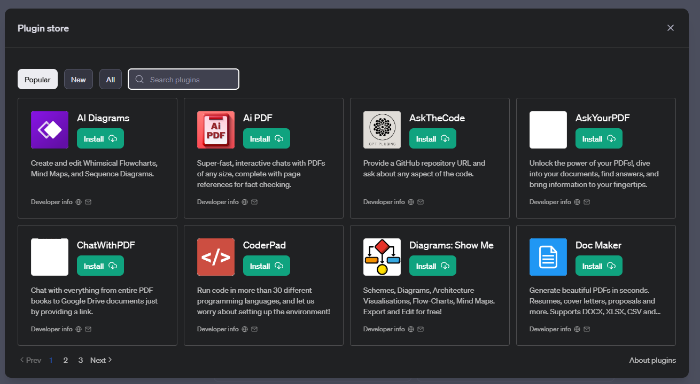
Task: Open AskYourPDF developer email icon
Action: tap(587, 202)
